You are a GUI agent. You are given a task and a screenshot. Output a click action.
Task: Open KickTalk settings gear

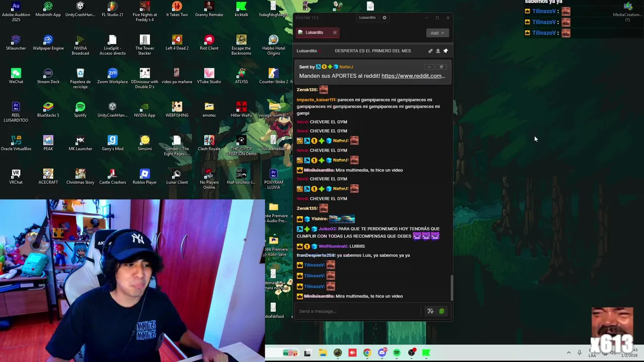[384, 18]
